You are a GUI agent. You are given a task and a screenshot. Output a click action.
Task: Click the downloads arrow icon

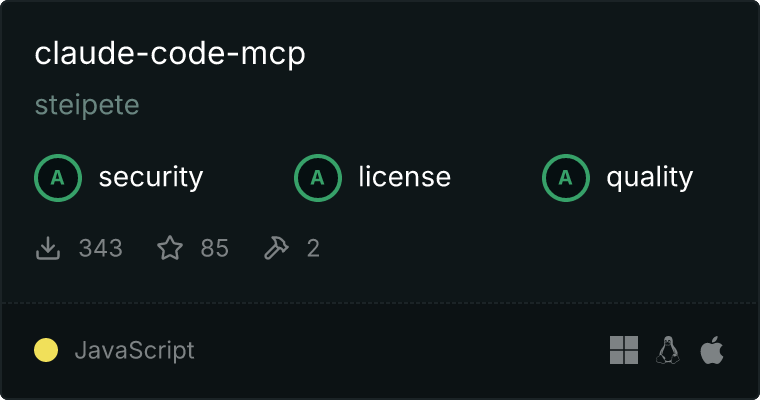[x=48, y=248]
